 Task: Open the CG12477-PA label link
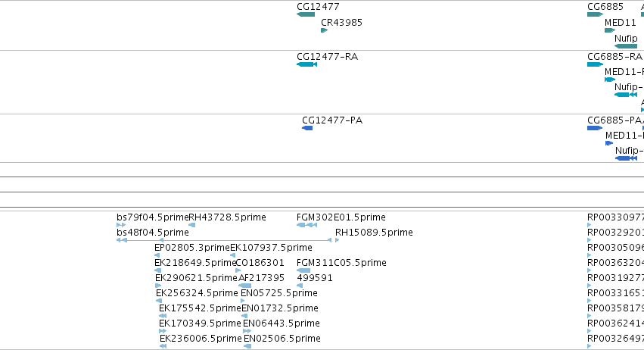click(332, 120)
